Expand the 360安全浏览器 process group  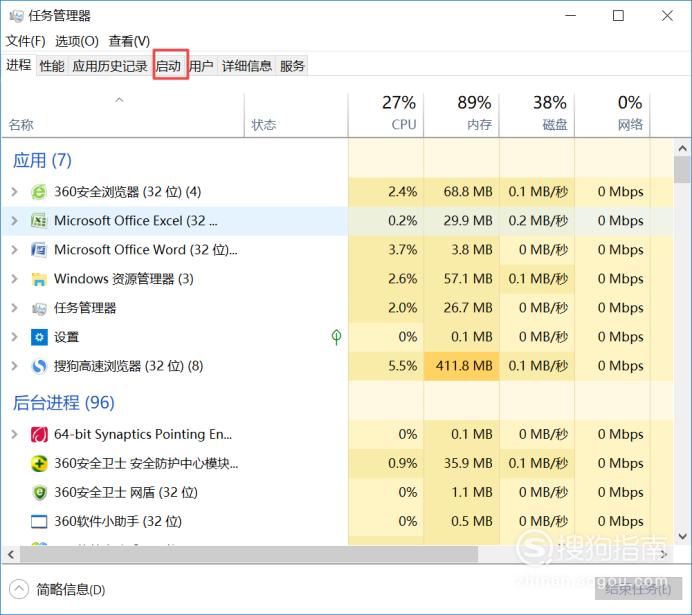(15, 192)
